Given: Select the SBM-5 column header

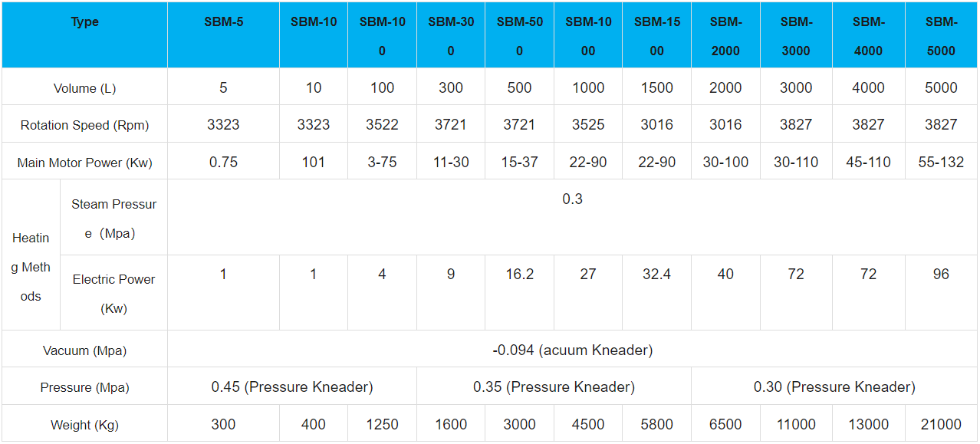Looking at the screenshot, I should (x=224, y=22).
